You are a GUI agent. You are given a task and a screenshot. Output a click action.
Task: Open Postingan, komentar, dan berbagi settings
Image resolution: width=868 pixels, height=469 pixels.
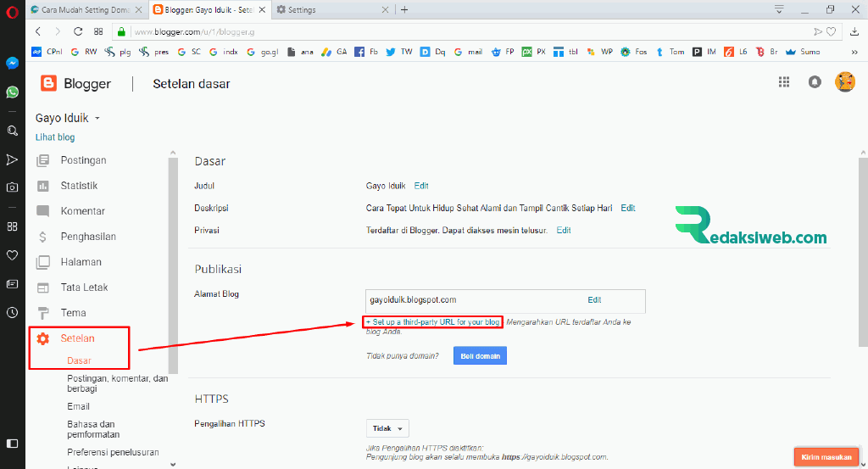pos(117,383)
